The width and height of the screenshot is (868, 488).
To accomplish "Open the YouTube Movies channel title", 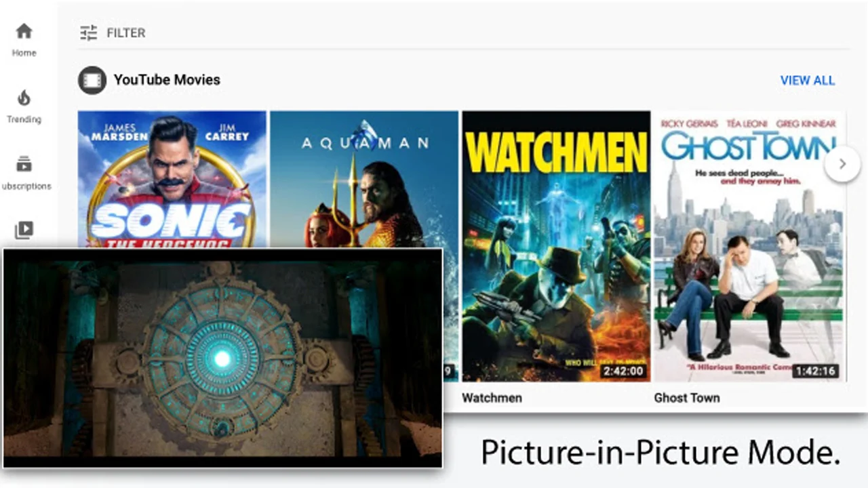I will 167,80.
